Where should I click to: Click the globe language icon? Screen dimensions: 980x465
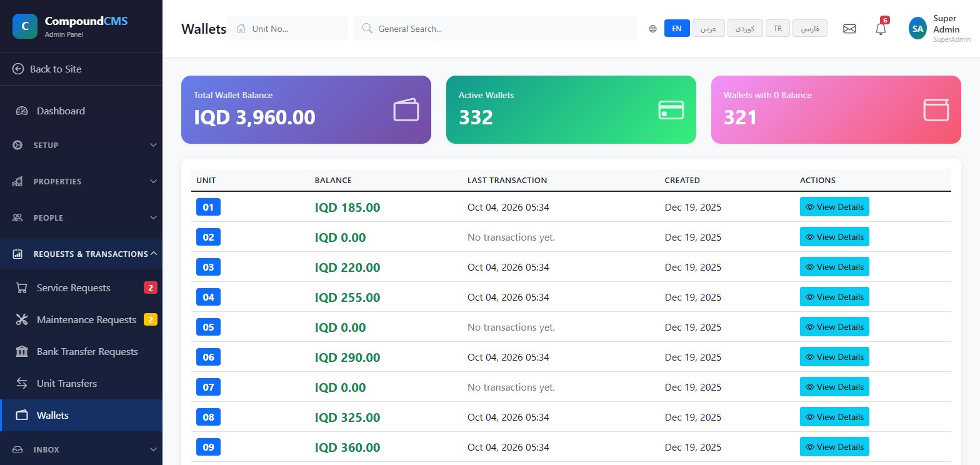tap(652, 29)
